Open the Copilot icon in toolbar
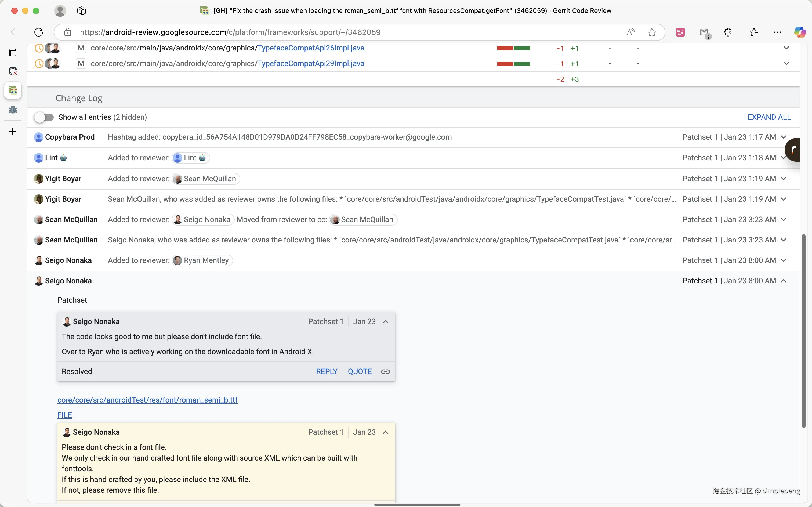This screenshot has width=812, height=507. [x=800, y=32]
